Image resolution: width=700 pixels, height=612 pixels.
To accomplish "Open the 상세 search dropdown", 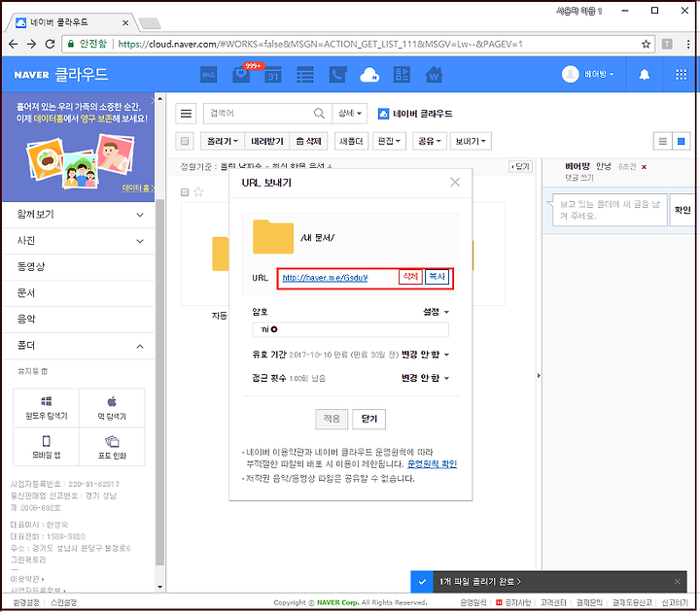I will (x=350, y=114).
